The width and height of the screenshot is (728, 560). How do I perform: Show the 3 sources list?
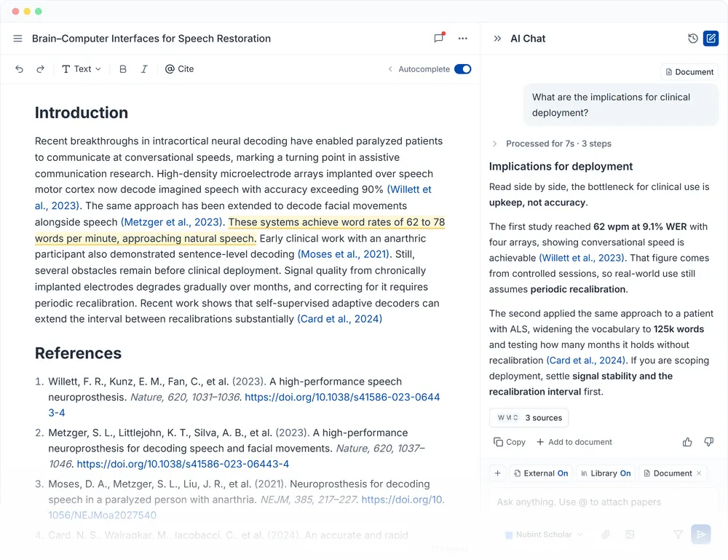529,417
